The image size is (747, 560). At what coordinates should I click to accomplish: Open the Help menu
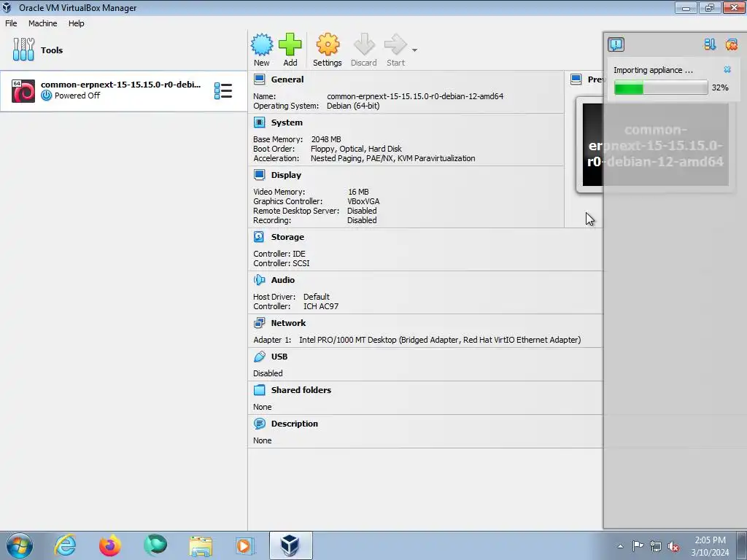tap(76, 23)
